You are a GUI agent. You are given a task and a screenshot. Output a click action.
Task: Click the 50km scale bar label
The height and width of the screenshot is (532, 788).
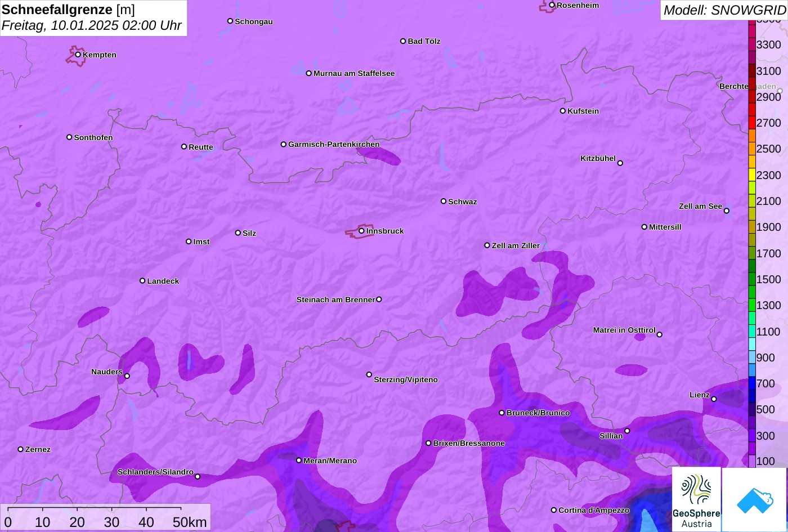[190, 522]
